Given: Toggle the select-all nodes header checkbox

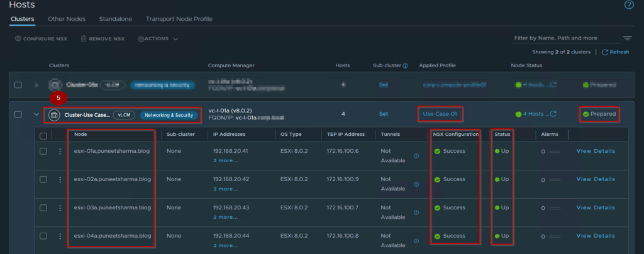Looking at the screenshot, I should pos(43,135).
